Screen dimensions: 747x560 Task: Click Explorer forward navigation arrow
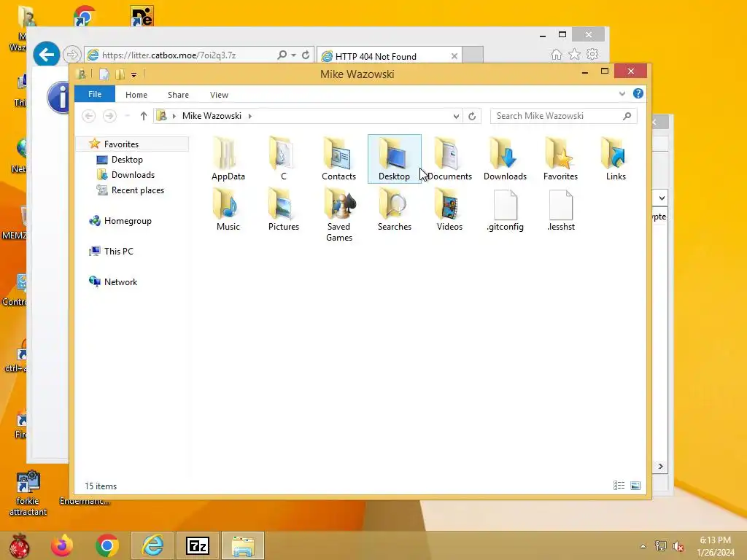coord(109,116)
